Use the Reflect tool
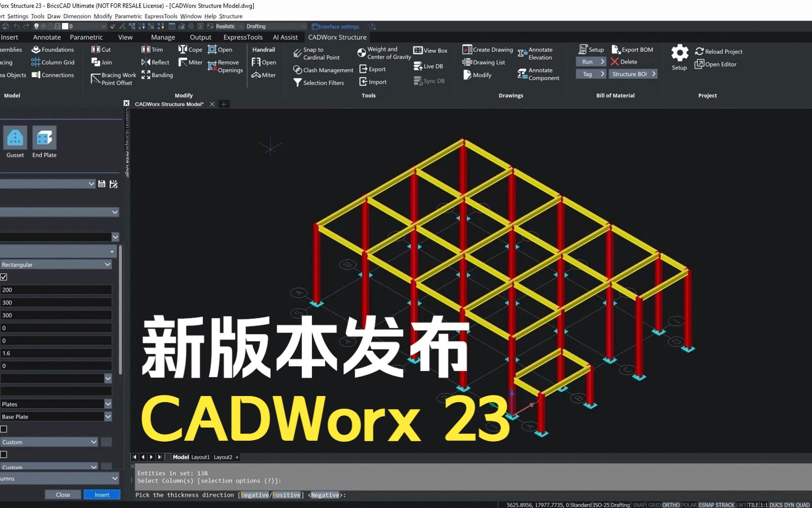 click(156, 62)
